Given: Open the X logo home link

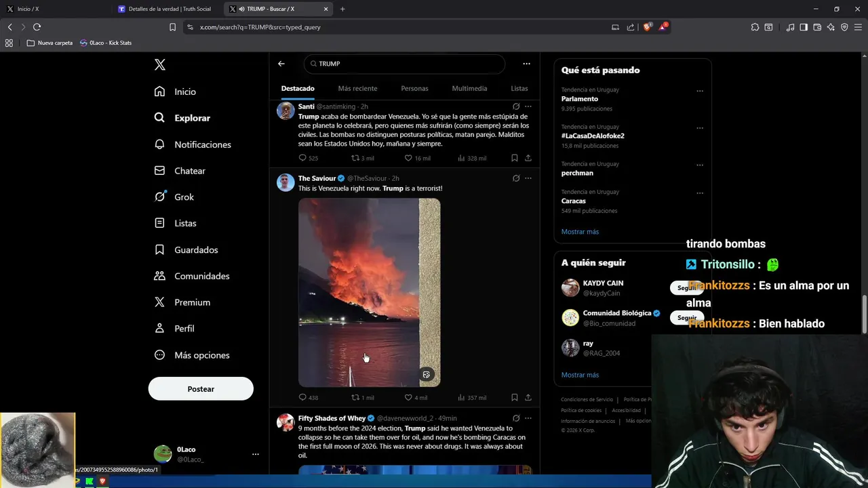Looking at the screenshot, I should (160, 64).
